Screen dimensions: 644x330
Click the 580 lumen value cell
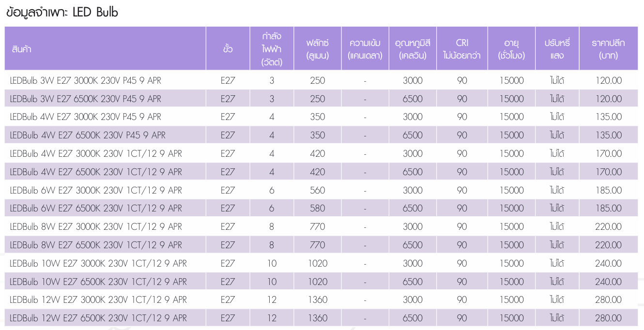coord(317,209)
